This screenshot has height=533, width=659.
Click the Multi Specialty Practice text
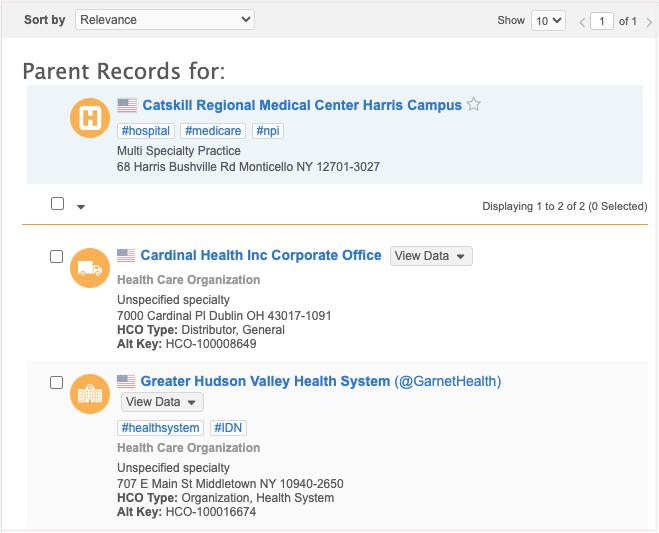click(x=179, y=151)
